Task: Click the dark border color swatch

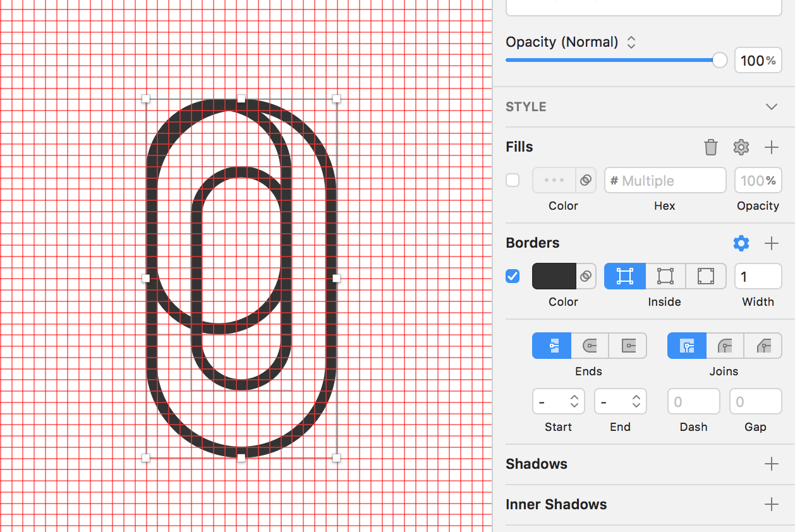Action: click(554, 276)
